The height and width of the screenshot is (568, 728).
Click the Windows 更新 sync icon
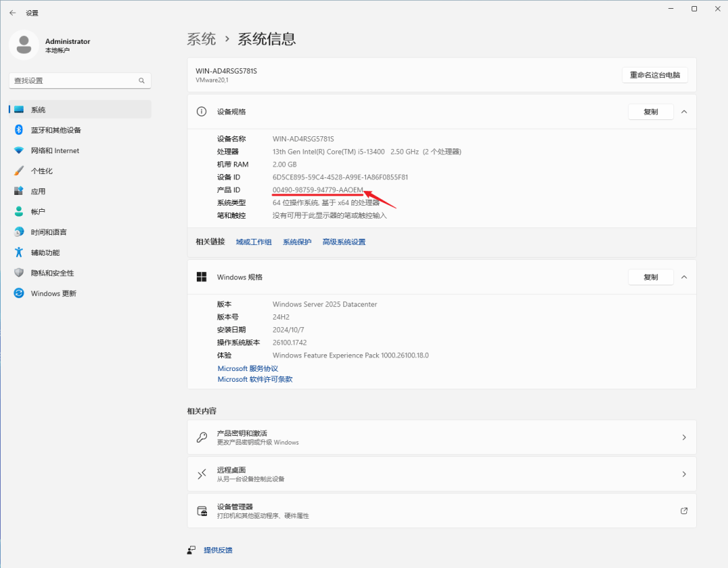pyautogui.click(x=19, y=293)
